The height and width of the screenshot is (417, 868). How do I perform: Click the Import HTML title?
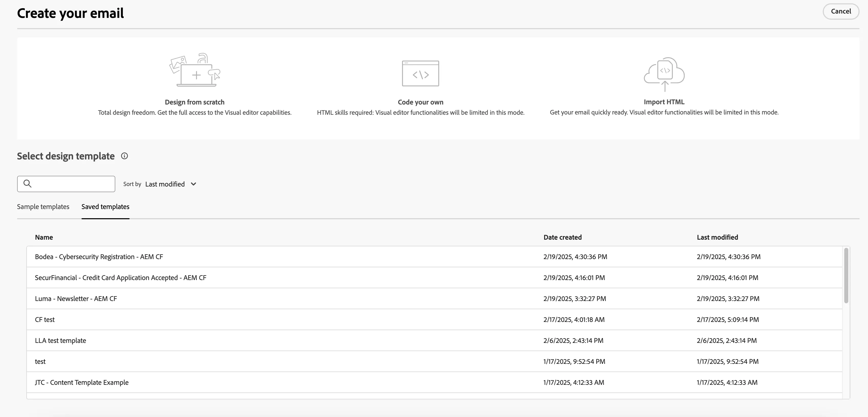tap(664, 102)
